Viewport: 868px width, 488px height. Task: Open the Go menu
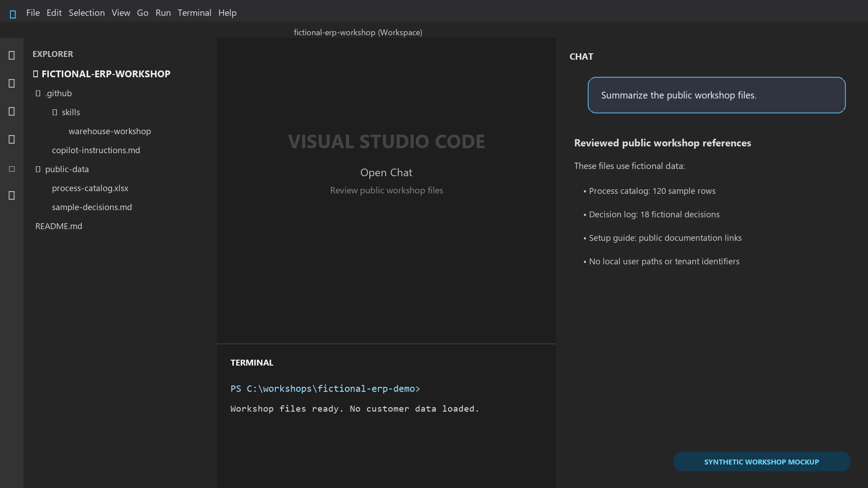coord(142,13)
